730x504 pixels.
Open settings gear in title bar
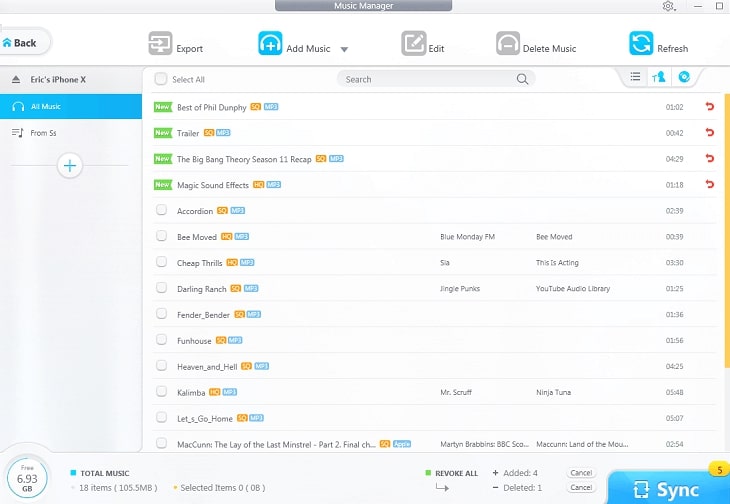668,6
